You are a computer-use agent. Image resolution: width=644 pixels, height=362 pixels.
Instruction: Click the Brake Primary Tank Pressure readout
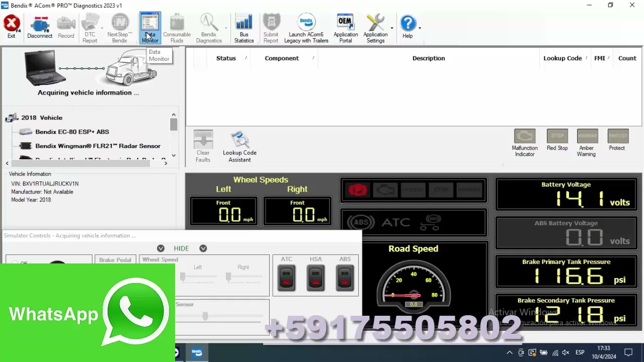point(568,272)
